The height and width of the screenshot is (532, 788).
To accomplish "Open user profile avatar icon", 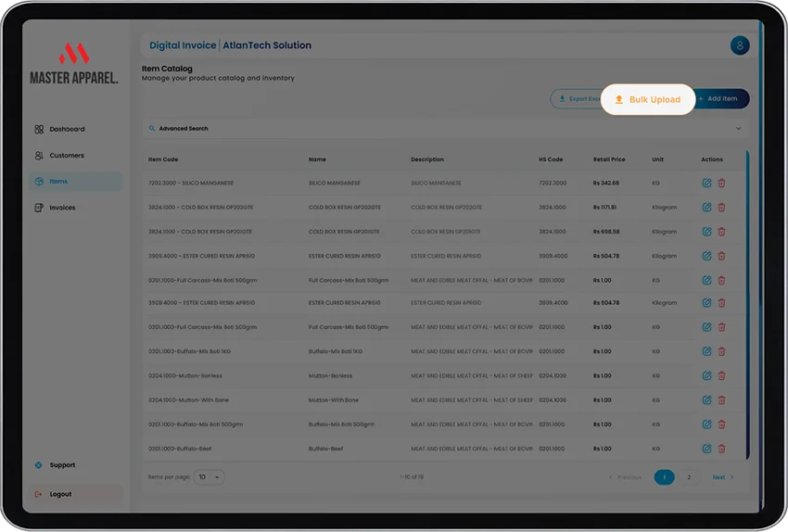I will 739,45.
